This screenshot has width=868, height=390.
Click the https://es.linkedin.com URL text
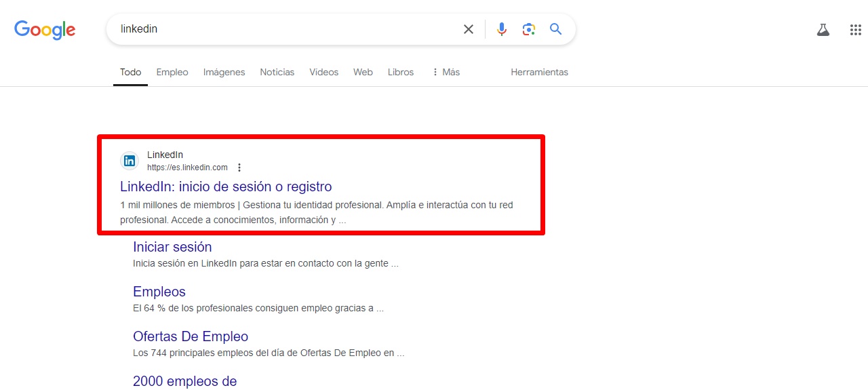[187, 168]
